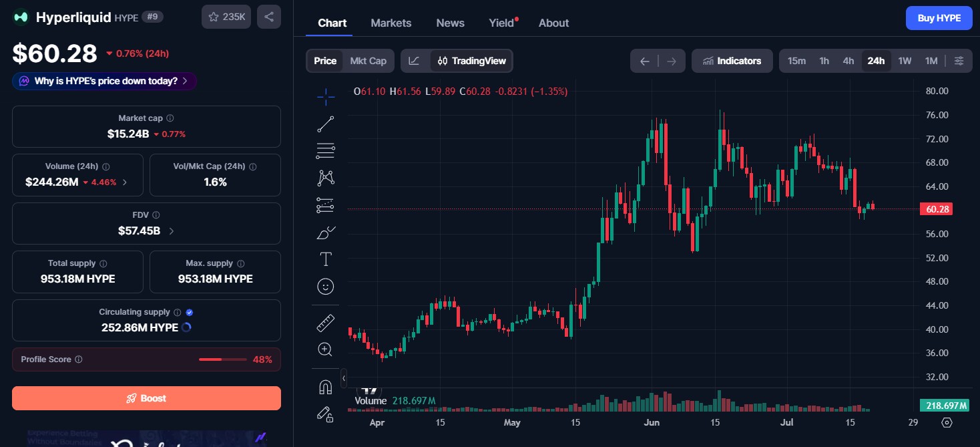Select the 24h timeframe
980x447 pixels.
(876, 61)
